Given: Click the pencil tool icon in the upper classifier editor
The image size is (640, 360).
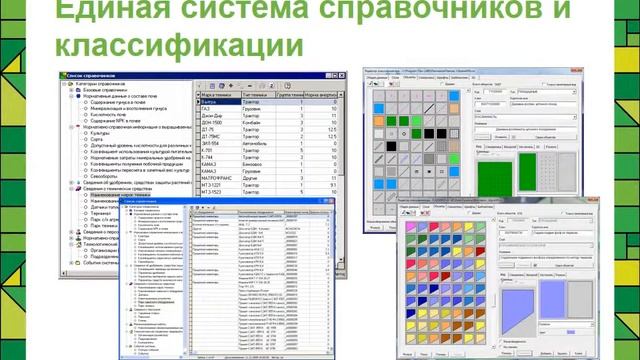Looking at the screenshot, I should pyautogui.click(x=371, y=84).
